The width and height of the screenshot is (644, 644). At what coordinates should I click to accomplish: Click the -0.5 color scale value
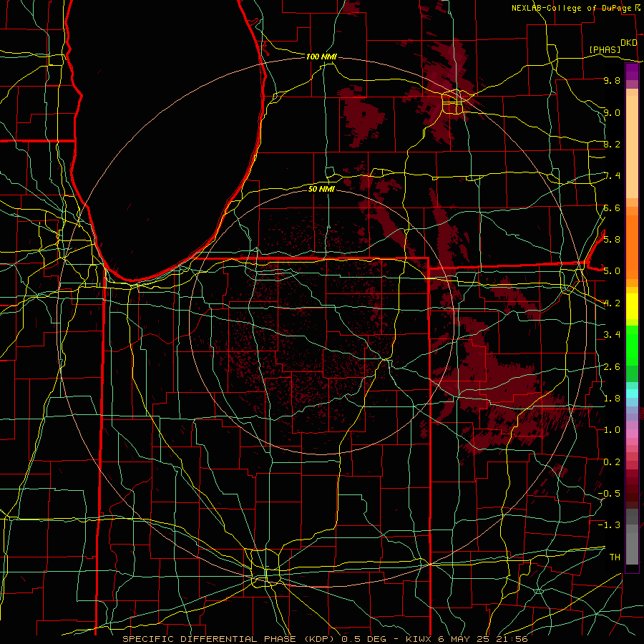pos(609,493)
